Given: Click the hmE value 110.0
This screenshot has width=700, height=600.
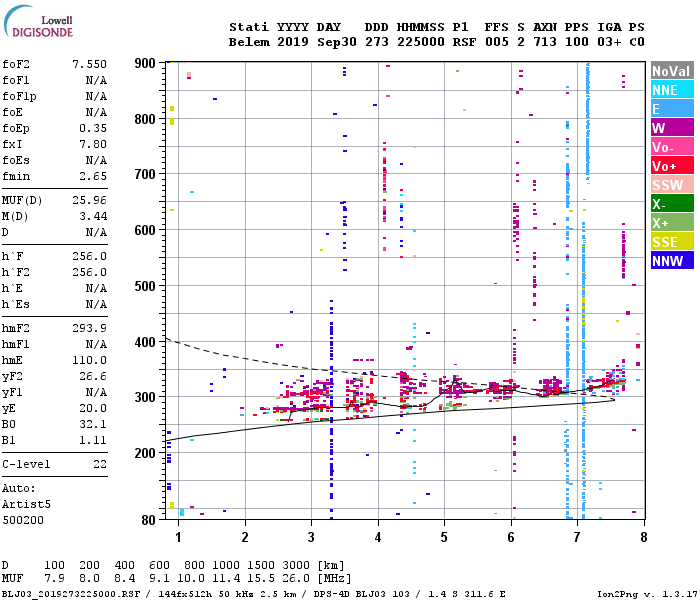Looking at the screenshot, I should [90, 361].
